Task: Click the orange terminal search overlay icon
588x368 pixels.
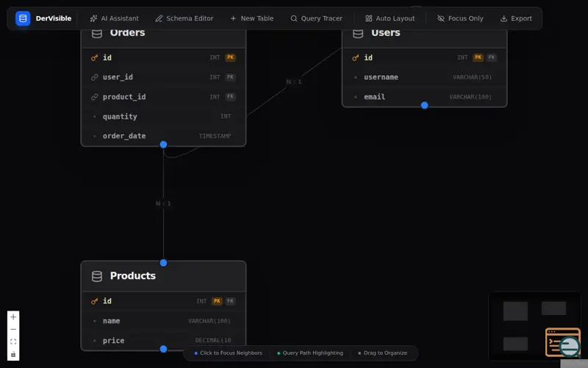Action: point(563,342)
